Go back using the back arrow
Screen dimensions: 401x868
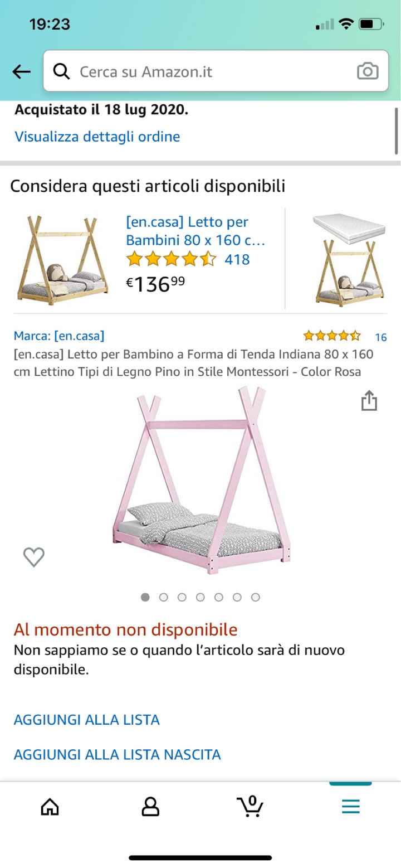pyautogui.click(x=21, y=71)
